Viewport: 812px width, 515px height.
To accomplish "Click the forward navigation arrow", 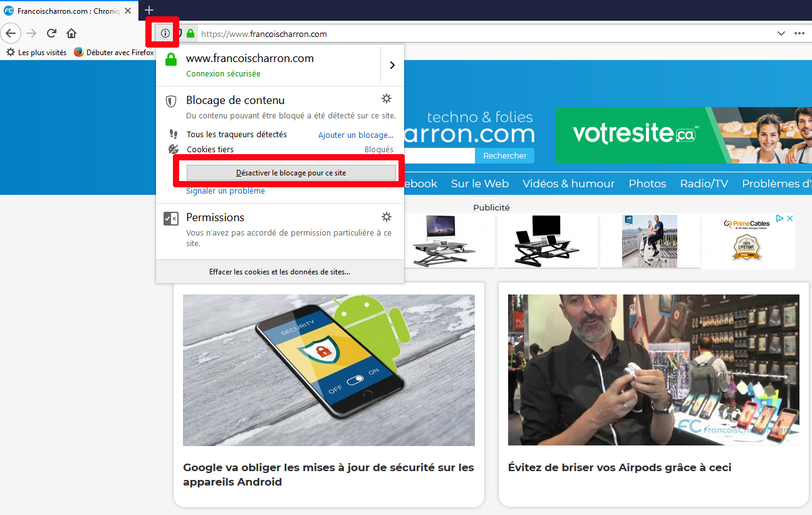I will (32, 33).
